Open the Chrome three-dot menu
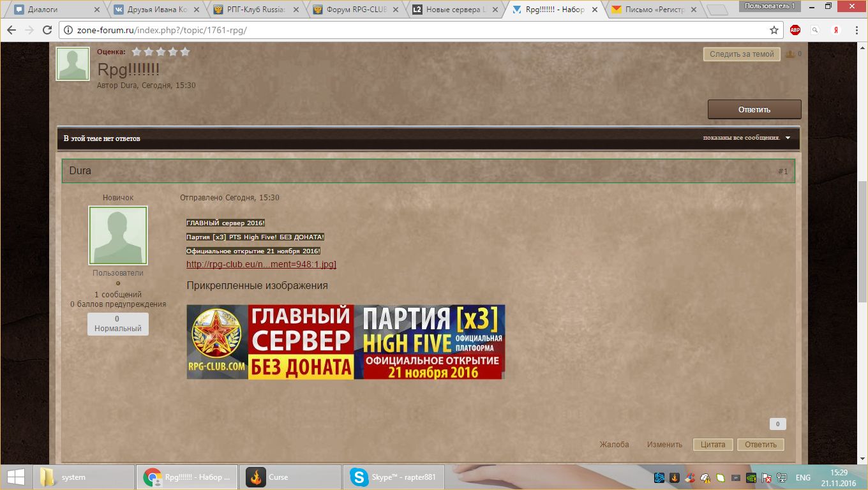868x490 pixels. click(x=855, y=30)
